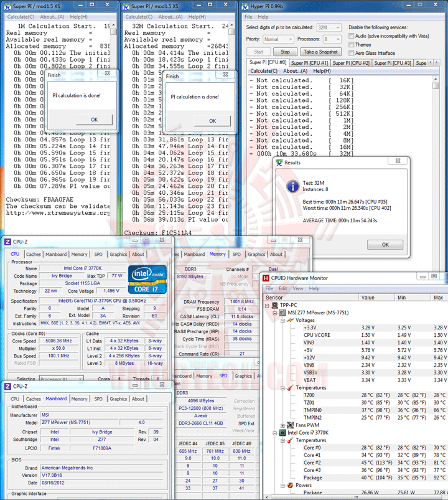Select the SPD tab in Mainboard CPU-Z window

[98, 399]
